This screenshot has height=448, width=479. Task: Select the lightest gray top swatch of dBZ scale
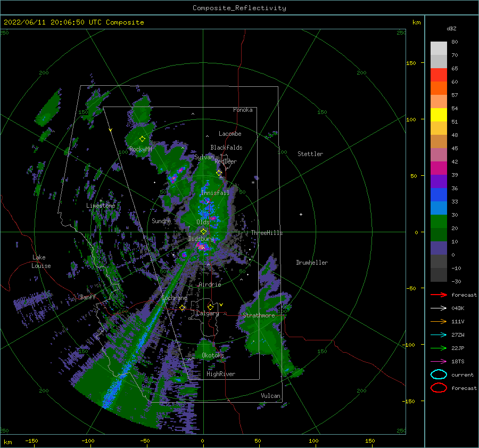point(439,48)
